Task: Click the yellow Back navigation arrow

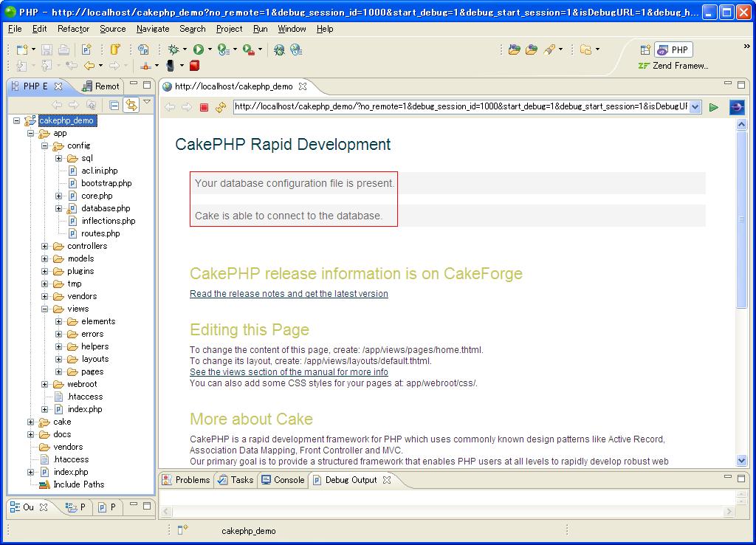Action: 89,66
